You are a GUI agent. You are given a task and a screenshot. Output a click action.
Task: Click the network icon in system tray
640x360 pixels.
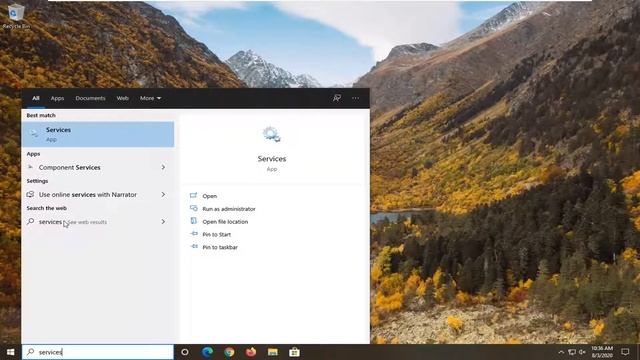coord(572,352)
